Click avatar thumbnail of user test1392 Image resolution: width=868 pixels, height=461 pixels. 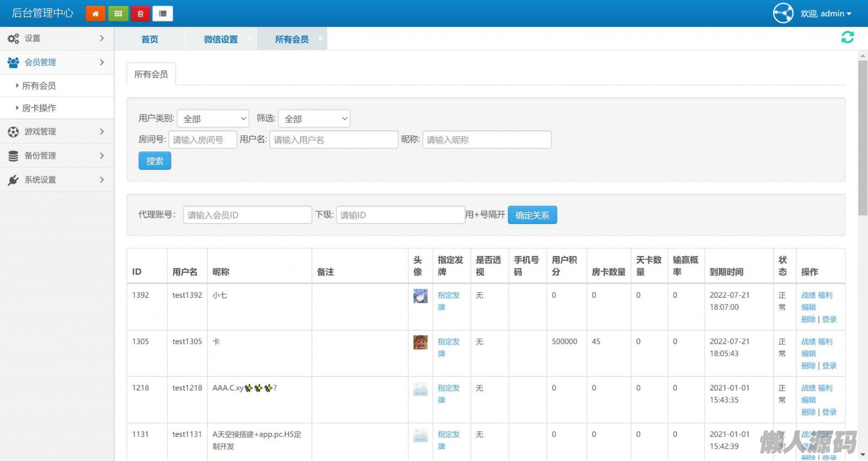[x=420, y=296]
